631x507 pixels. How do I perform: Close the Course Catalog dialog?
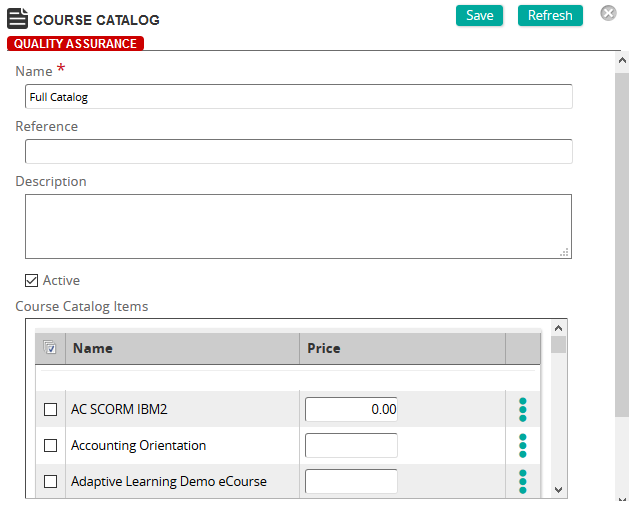(608, 13)
